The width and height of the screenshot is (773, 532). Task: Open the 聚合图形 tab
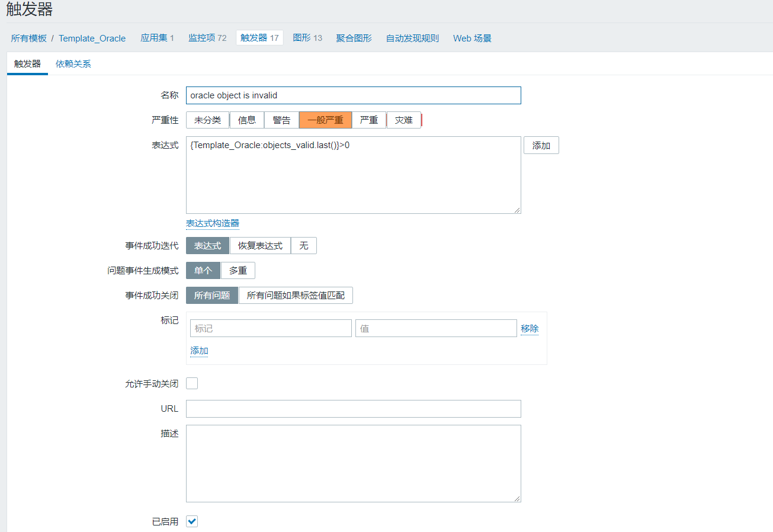tap(354, 38)
